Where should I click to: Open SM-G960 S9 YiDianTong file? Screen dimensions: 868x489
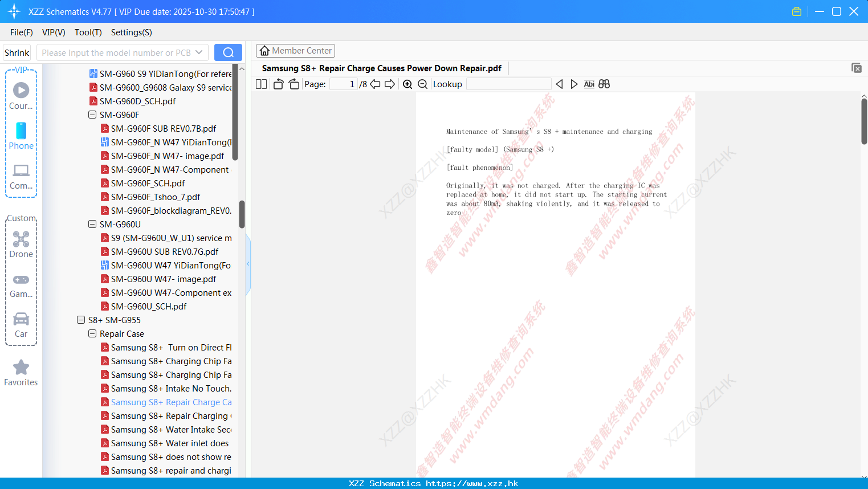(x=160, y=74)
